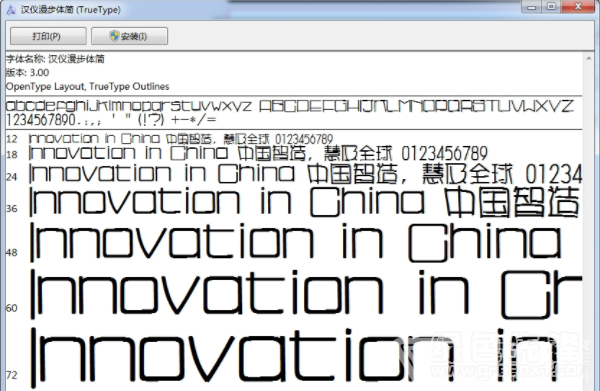
Task: Click the shield icon on install button
Action: (114, 36)
